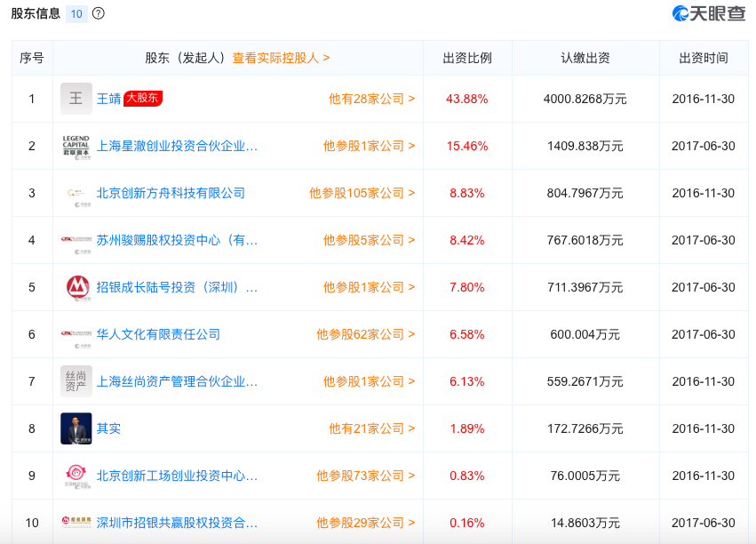View 查看实际控股人 link
The image size is (756, 544).
pos(281,59)
